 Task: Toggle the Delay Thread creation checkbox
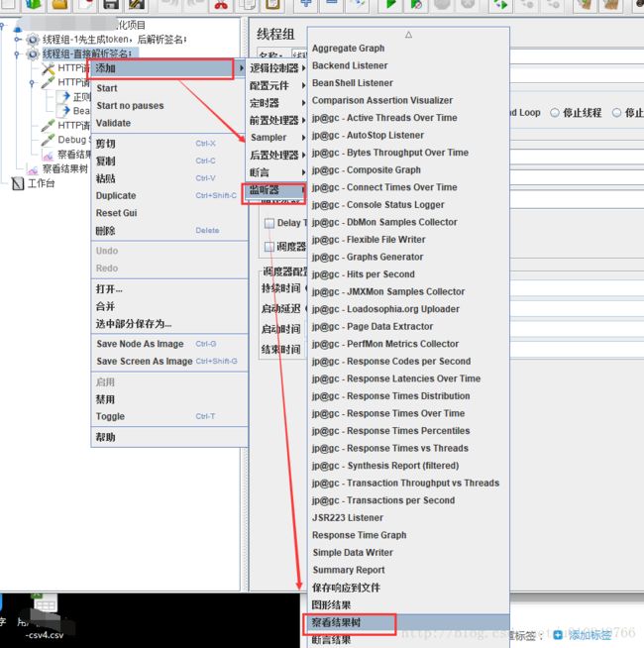(x=269, y=223)
